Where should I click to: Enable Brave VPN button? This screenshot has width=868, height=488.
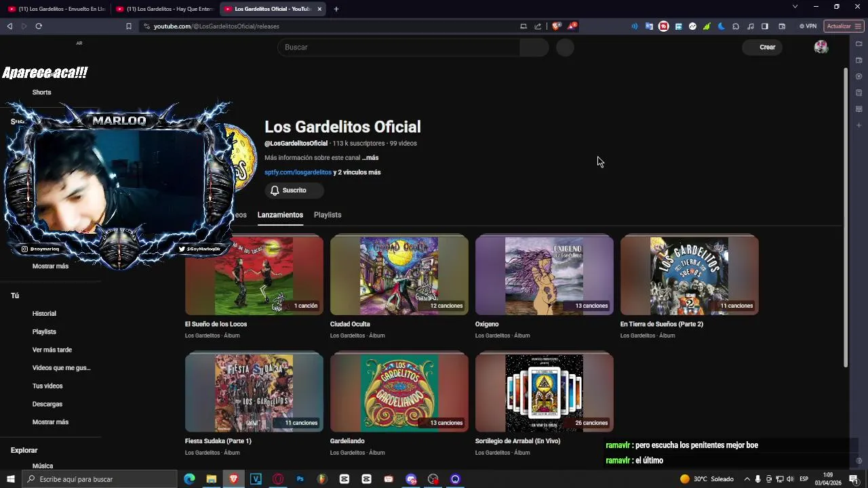tap(808, 26)
